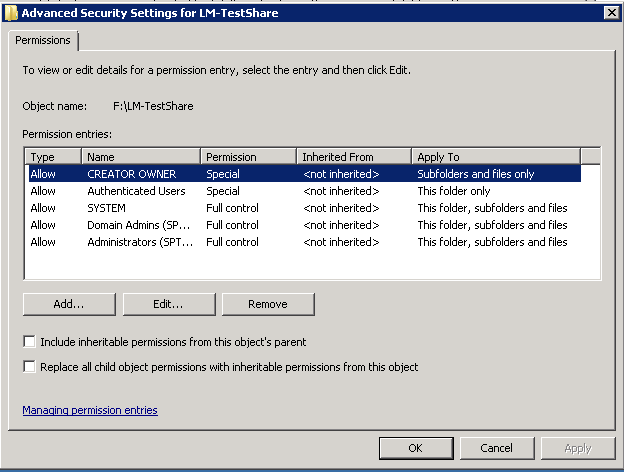The width and height of the screenshot is (624, 472).
Task: Select the Authenticated Users entry
Action: tap(305, 191)
